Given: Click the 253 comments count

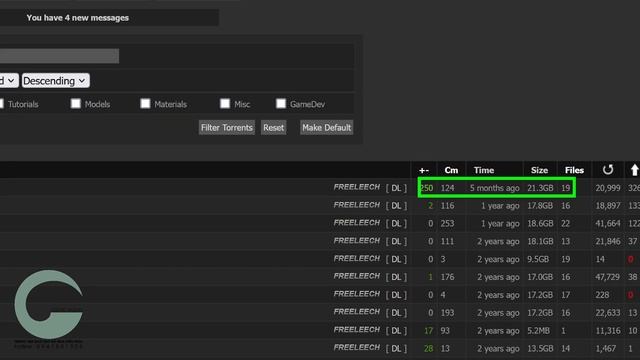Looking at the screenshot, I should (x=447, y=224).
